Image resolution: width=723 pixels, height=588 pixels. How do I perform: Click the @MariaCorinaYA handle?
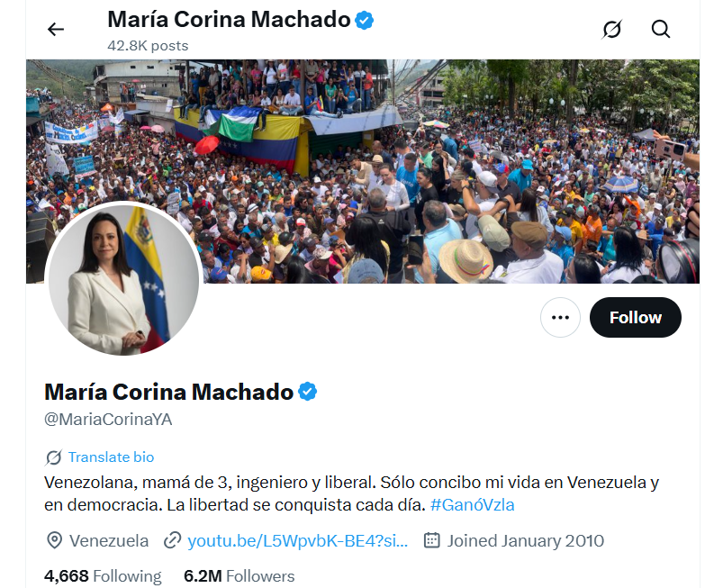click(108, 420)
